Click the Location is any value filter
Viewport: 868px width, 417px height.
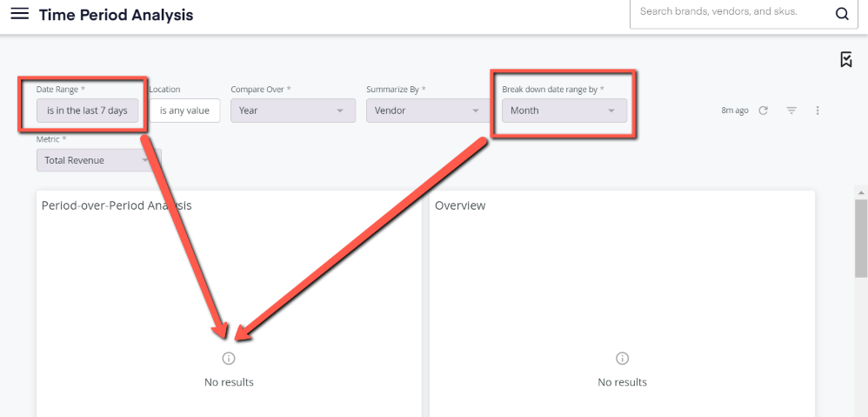[184, 111]
